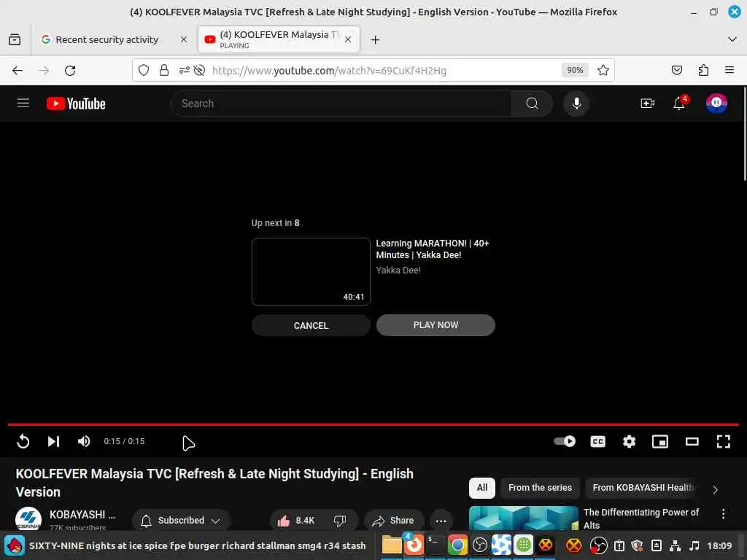This screenshot has height=560, width=747.
Task: Open KOBAYASHI channel avatar
Action: [x=28, y=519]
